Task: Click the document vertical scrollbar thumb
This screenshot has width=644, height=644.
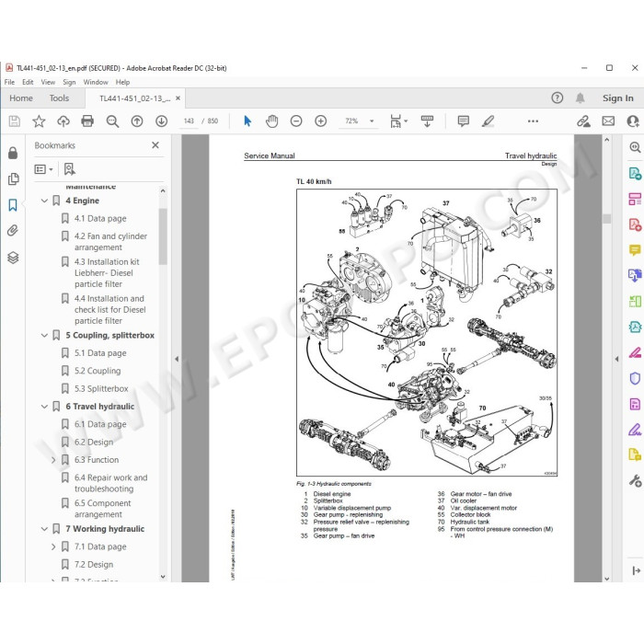Action: (607, 219)
